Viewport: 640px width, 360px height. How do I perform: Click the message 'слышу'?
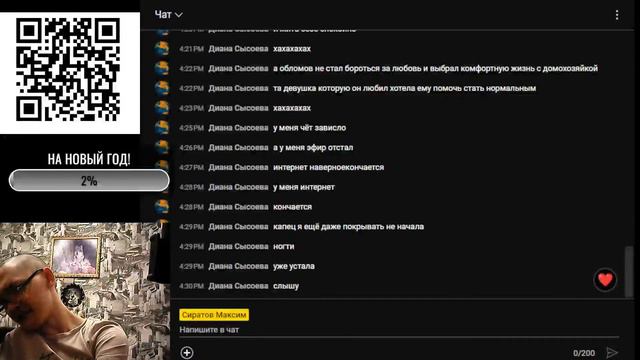[286, 286]
